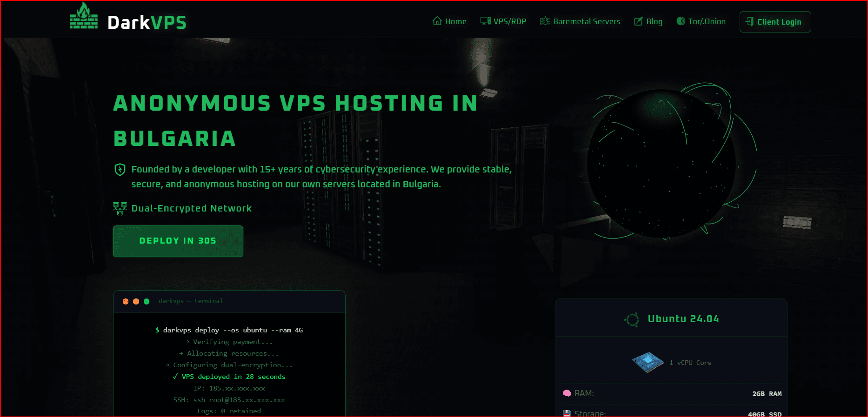
Task: Click the shield icon beside founder description
Action: click(x=120, y=169)
